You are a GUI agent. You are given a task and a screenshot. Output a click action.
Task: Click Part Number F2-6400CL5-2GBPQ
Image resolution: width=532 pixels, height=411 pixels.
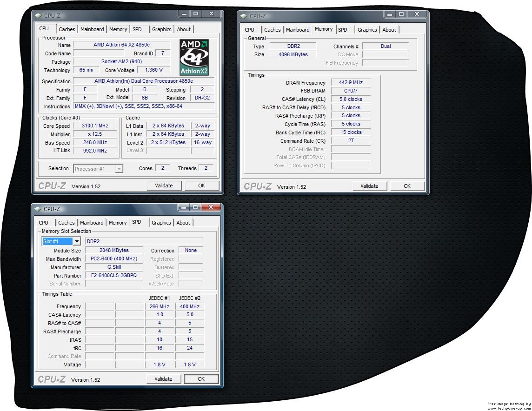(114, 275)
